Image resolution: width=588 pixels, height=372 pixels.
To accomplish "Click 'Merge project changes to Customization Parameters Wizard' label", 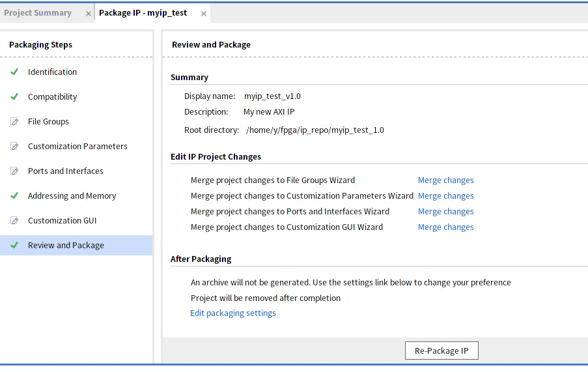I will 302,195.
